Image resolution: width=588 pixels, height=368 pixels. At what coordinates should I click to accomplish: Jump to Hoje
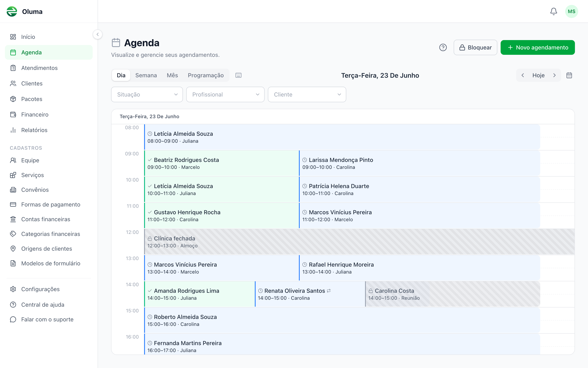[538, 75]
